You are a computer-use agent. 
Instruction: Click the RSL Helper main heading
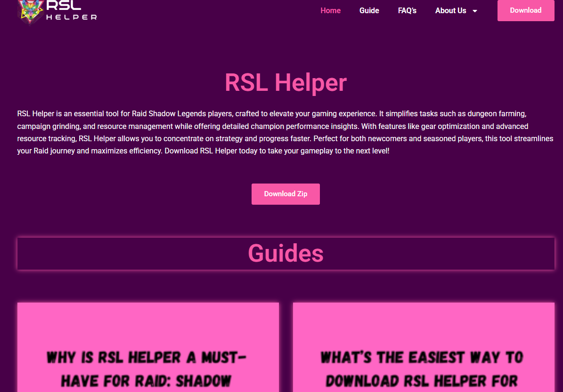[x=286, y=82]
